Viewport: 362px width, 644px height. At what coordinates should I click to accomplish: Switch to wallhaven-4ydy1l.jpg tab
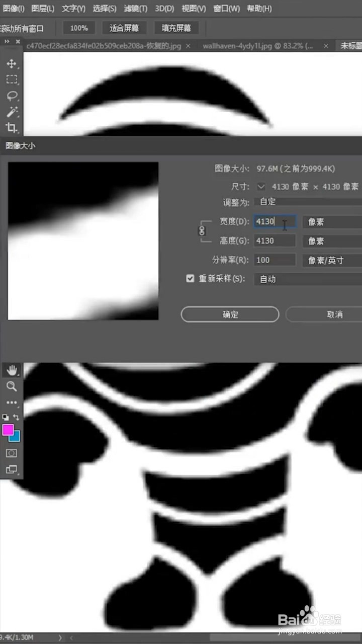[x=258, y=46]
